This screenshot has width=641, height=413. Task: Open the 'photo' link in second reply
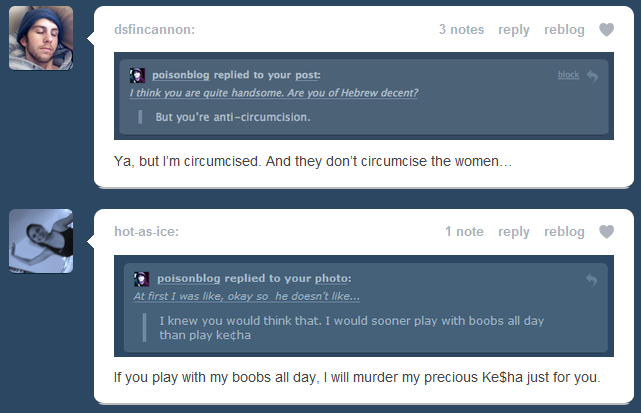click(x=332, y=278)
